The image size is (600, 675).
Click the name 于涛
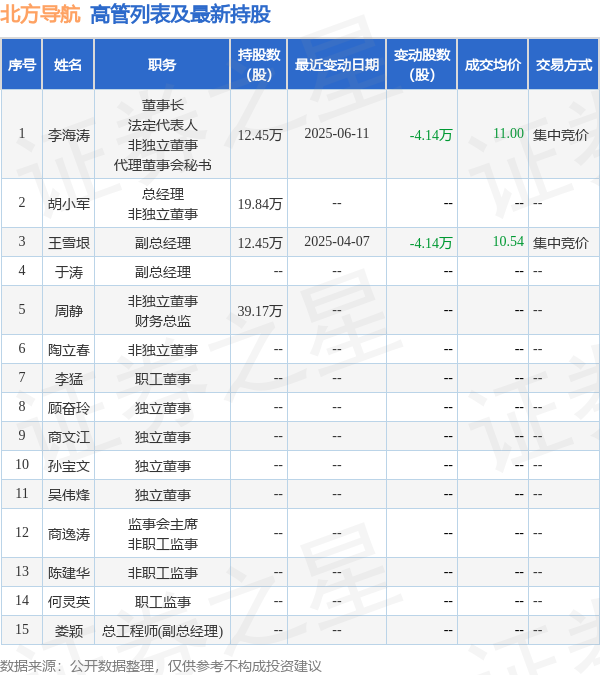(x=69, y=272)
